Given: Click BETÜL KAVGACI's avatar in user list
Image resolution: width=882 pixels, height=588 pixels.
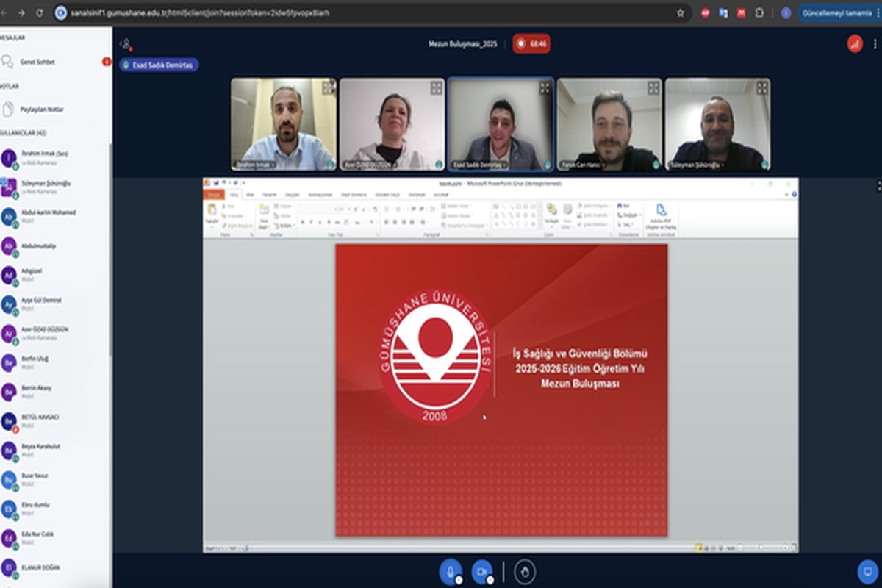Looking at the screenshot, I should [9, 420].
